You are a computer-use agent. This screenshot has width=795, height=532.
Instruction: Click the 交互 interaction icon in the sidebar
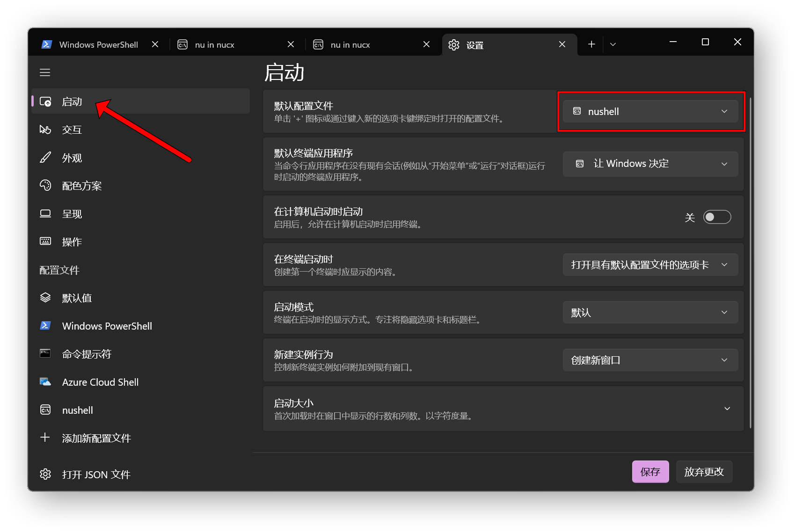[x=45, y=129]
